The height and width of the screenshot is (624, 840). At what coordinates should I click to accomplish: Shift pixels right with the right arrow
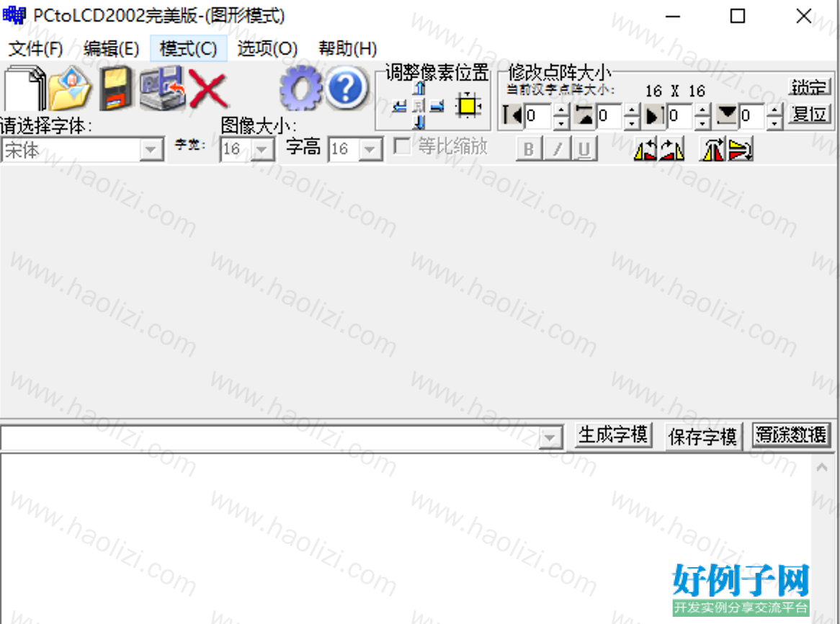(437, 106)
